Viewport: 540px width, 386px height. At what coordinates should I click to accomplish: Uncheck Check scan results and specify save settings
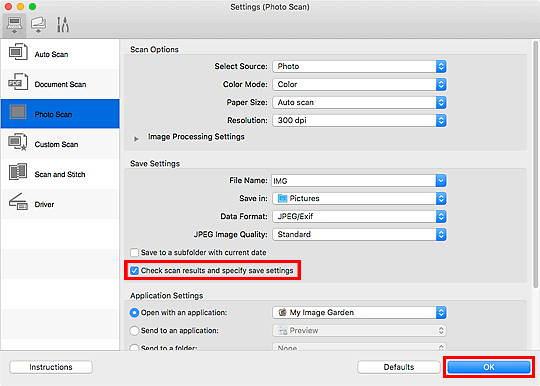coord(134,271)
